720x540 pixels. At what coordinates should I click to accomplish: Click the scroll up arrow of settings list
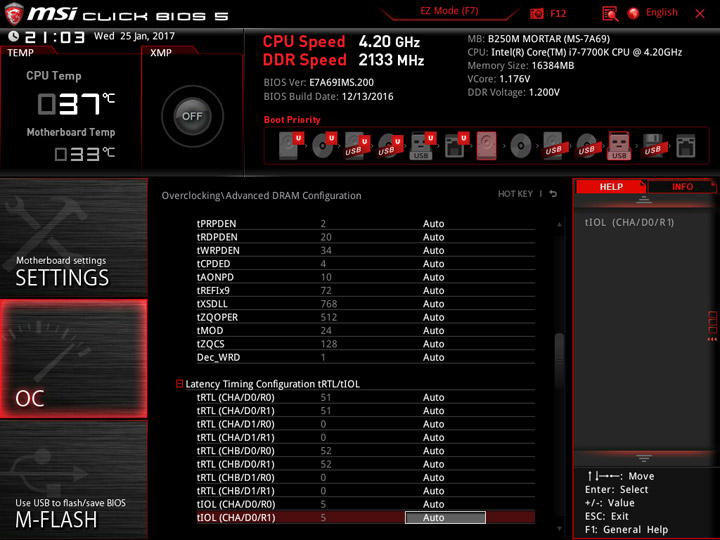(559, 224)
